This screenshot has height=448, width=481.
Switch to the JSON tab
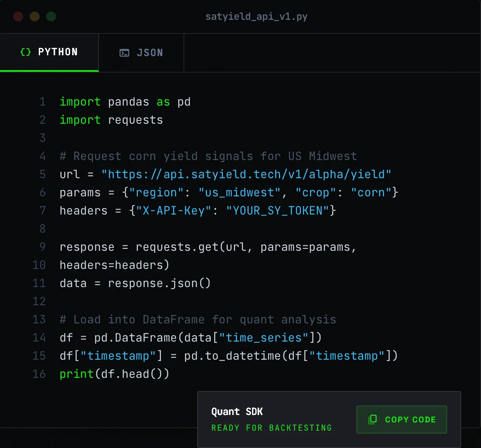coord(141,52)
